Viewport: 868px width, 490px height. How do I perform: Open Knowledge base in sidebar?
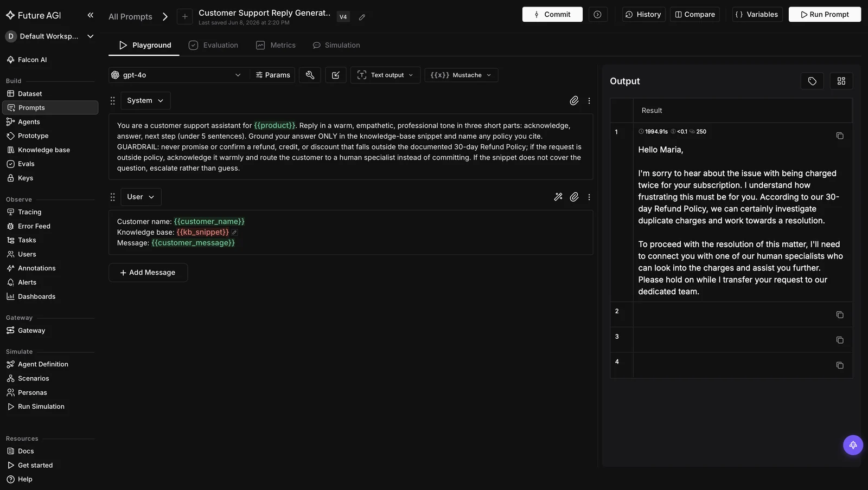(x=50, y=150)
